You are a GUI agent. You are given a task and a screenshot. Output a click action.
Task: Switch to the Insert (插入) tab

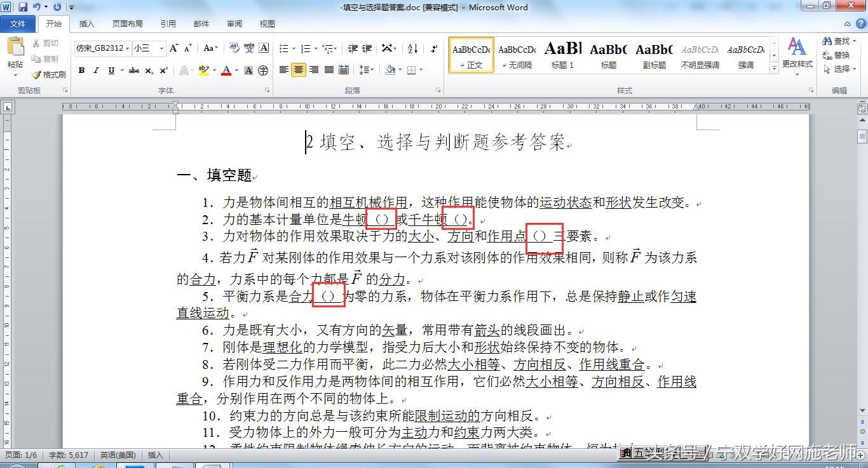click(x=86, y=24)
